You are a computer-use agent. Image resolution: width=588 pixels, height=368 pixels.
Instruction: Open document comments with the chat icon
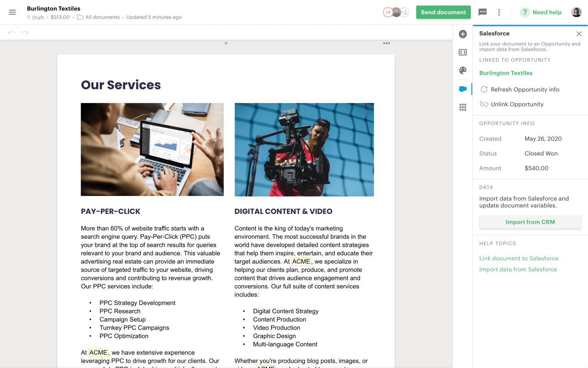coord(482,12)
